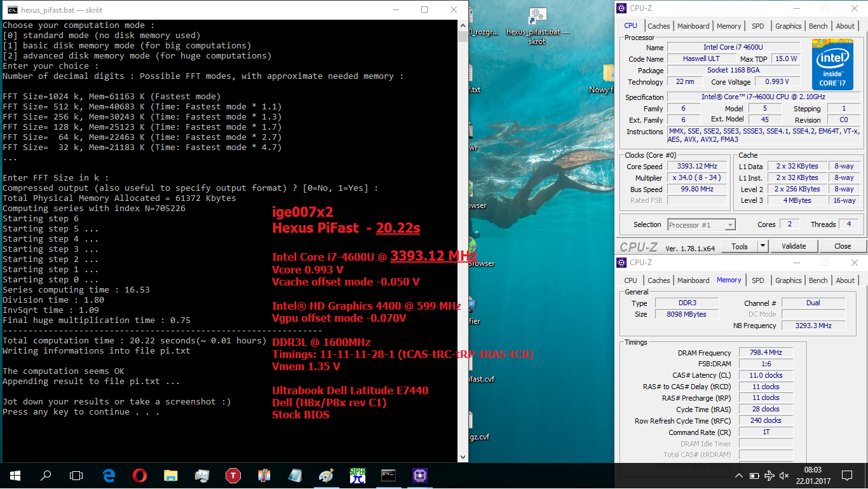This screenshot has width=868, height=489.
Task: Switch to Super PI taskbar icon
Action: click(357, 475)
